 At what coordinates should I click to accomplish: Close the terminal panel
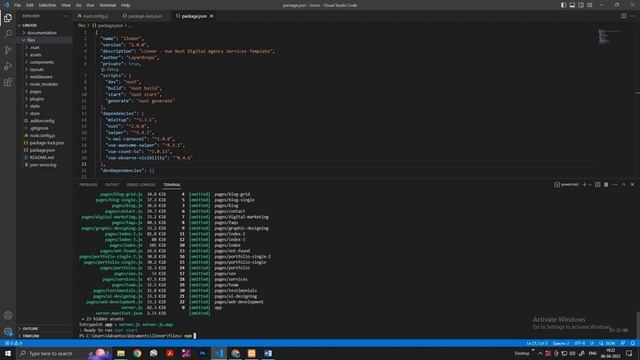(632, 184)
